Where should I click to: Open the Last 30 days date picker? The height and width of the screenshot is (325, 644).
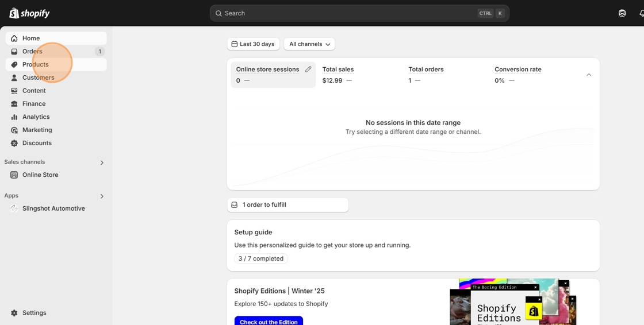254,44
